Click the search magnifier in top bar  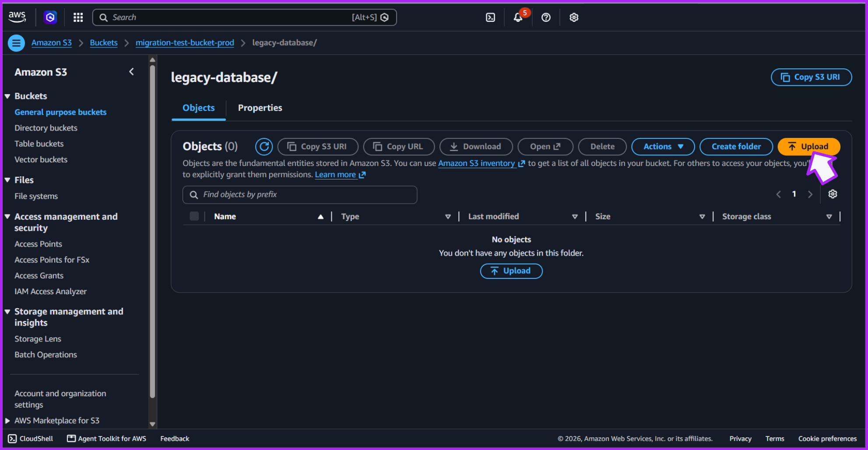[x=104, y=18]
